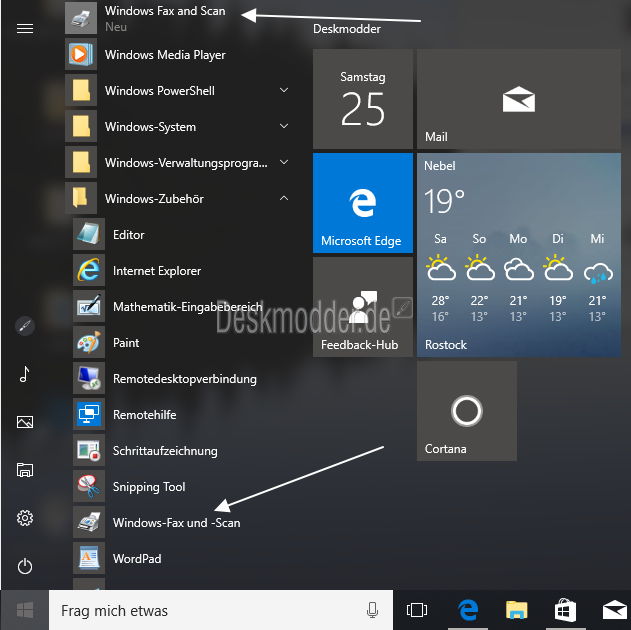The image size is (631, 630).
Task: Select 'Editor' label in Zubehör list
Action: 128,235
